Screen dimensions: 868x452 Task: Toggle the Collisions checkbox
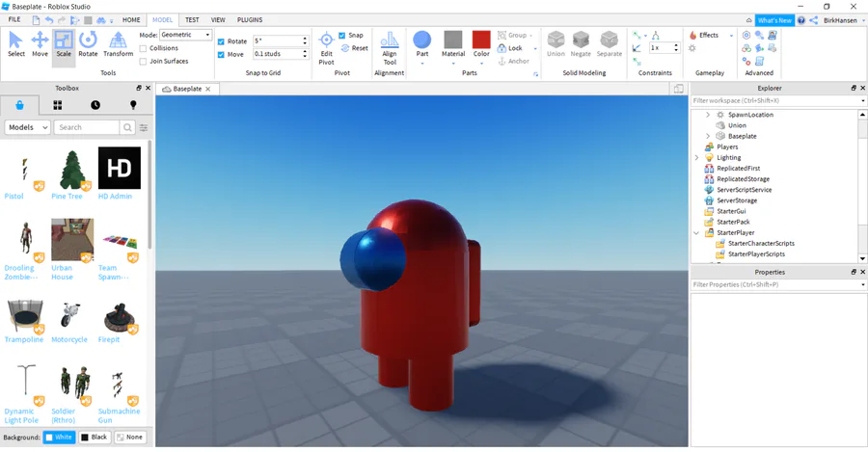(x=144, y=48)
